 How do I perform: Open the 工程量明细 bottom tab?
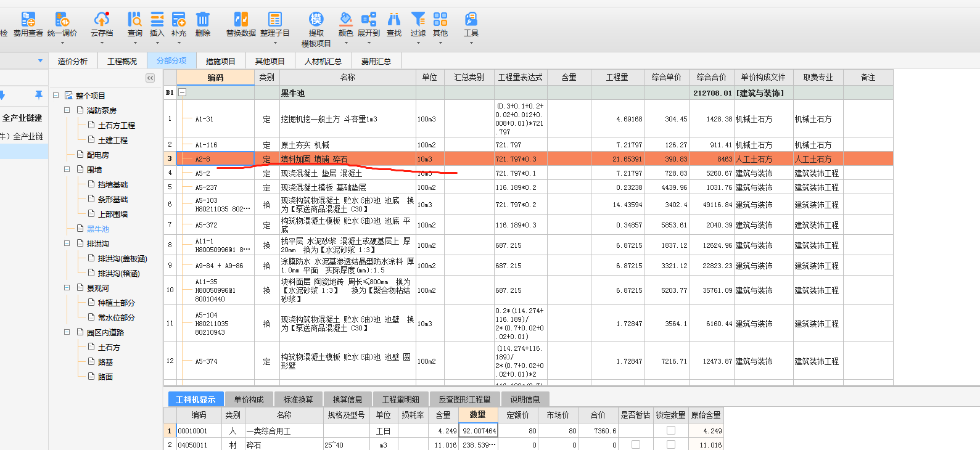pos(400,399)
